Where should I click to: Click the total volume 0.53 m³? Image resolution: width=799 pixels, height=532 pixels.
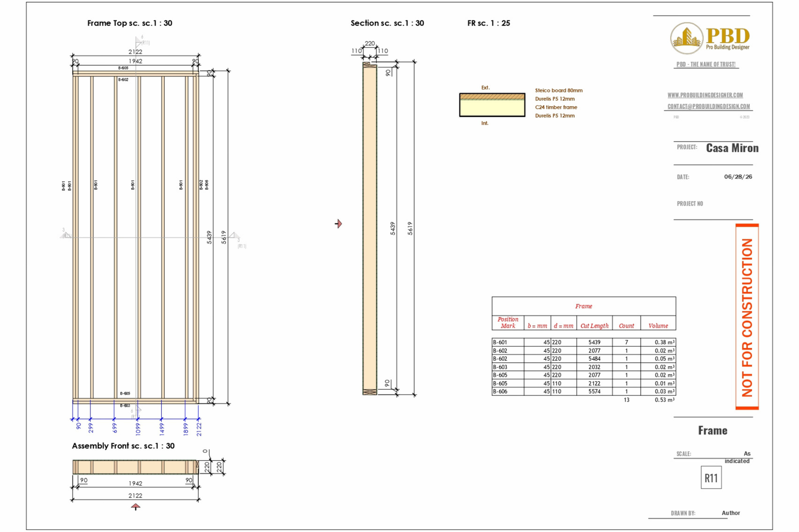pyautogui.click(x=665, y=400)
